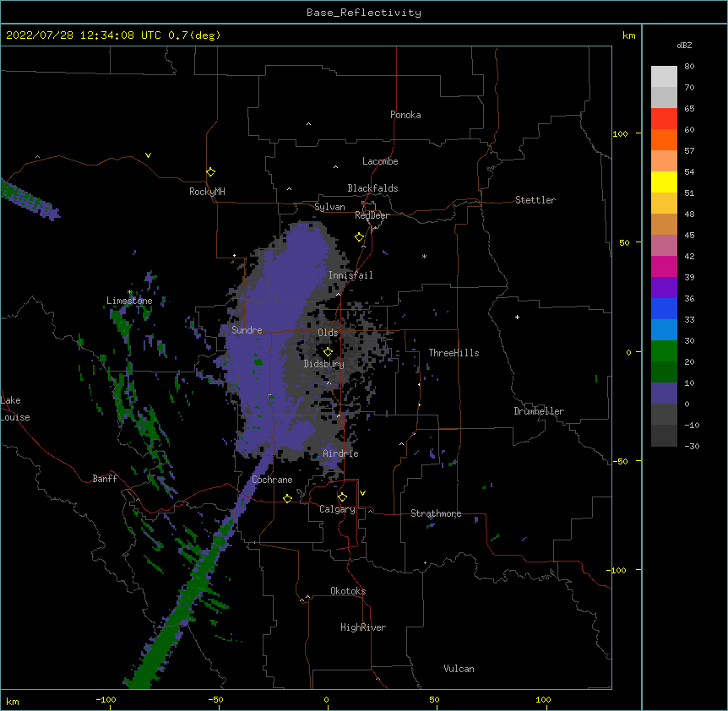Screen dimensions: 728x711
Task: Click the Airdrie label
Action: 341,453
